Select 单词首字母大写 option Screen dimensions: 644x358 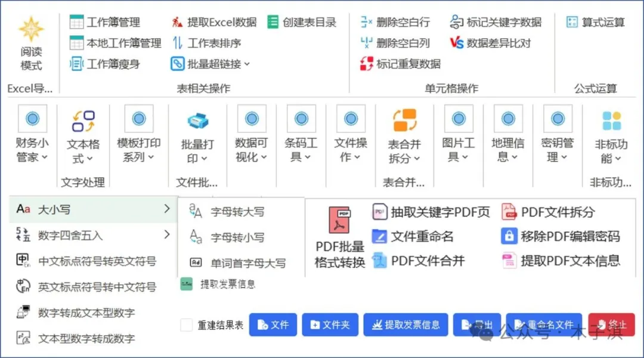247,263
